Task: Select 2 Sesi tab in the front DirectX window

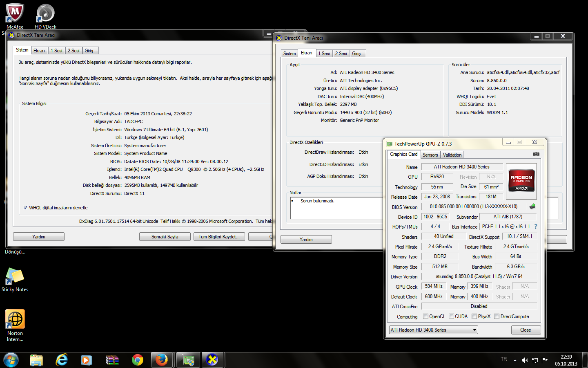Action: click(x=341, y=54)
